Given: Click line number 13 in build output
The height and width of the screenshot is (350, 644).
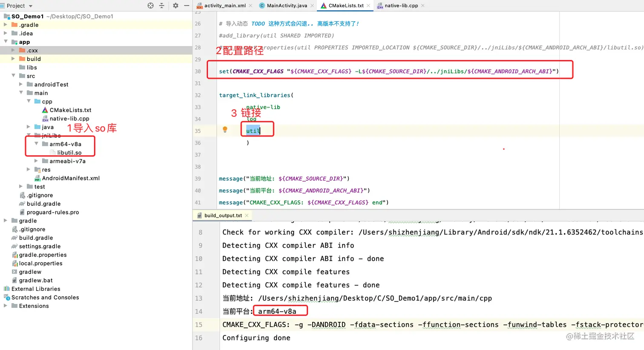Looking at the screenshot, I should [198, 298].
